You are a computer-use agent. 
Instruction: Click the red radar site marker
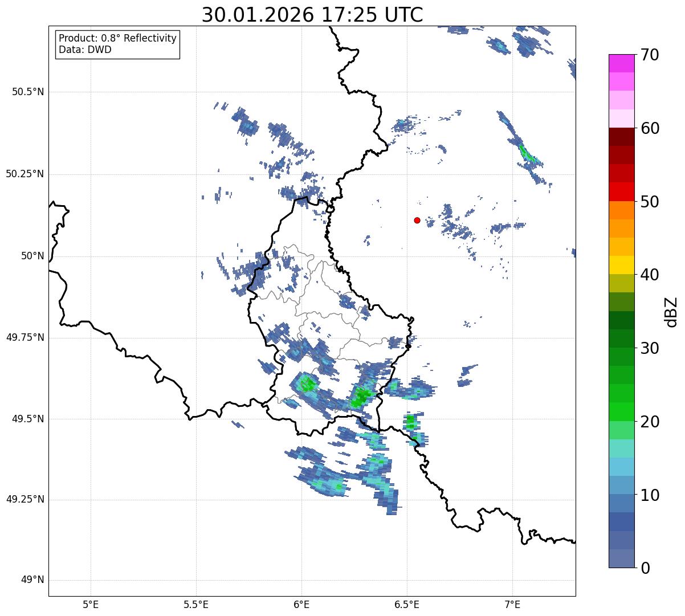417,220
